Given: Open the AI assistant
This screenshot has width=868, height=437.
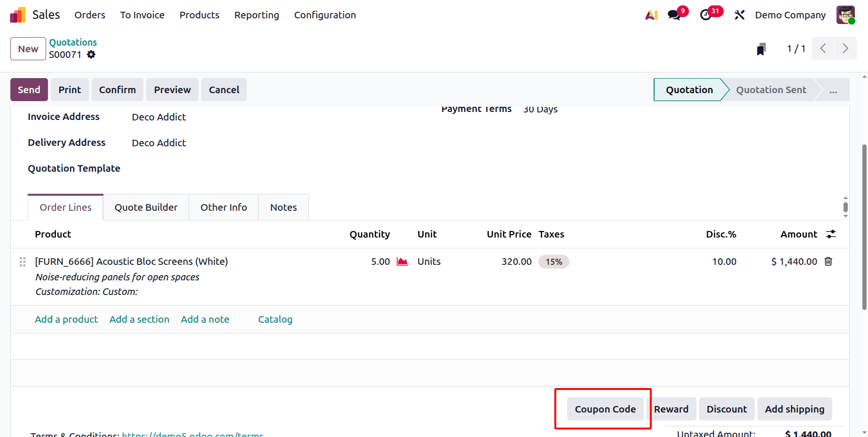Looking at the screenshot, I should 651,15.
